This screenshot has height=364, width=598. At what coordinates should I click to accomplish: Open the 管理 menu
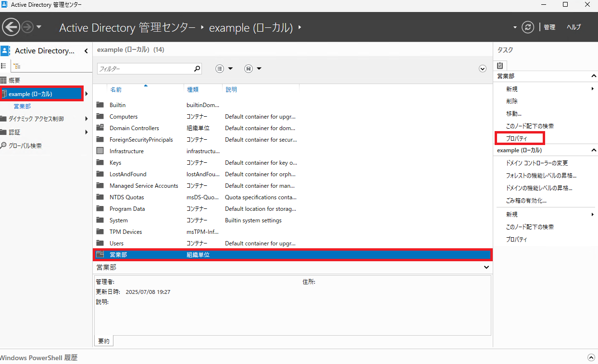[549, 27]
